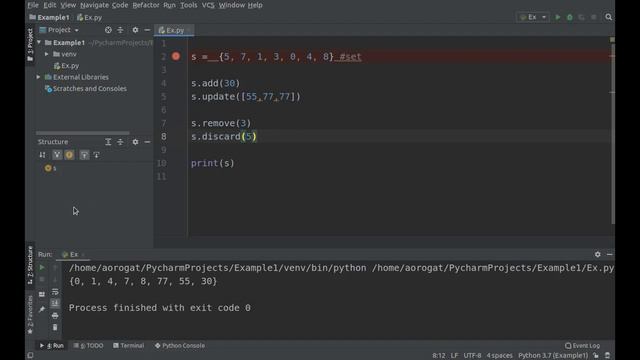Expand External Libraries node
This screenshot has height=360, width=640.
[38, 77]
